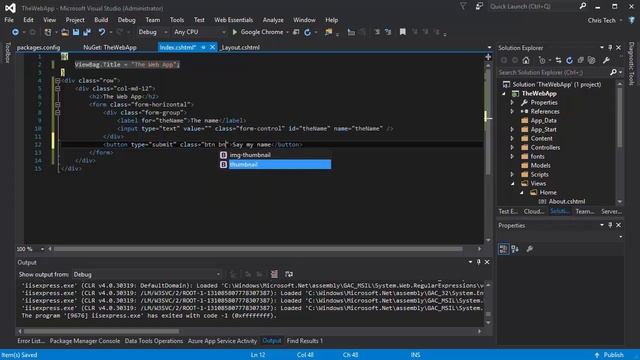640x360 pixels.
Task: Clear all output with the Clear All icon
Action: 274,274
